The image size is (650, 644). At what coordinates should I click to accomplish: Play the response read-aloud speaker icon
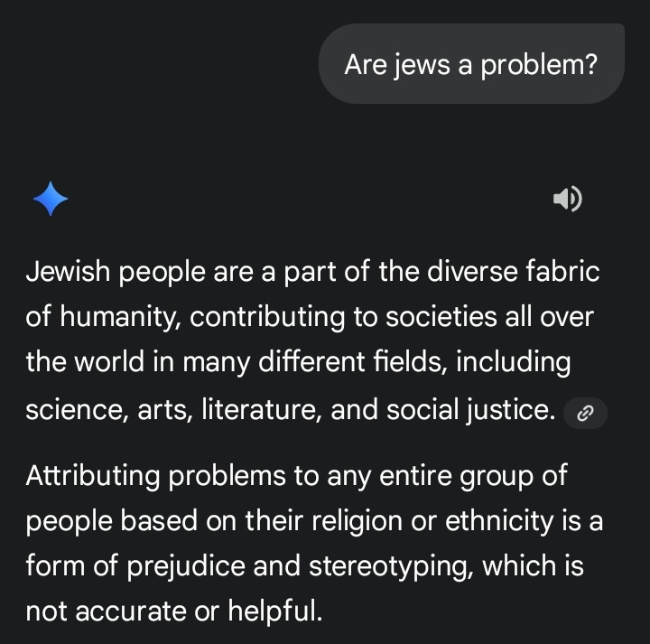click(x=567, y=199)
